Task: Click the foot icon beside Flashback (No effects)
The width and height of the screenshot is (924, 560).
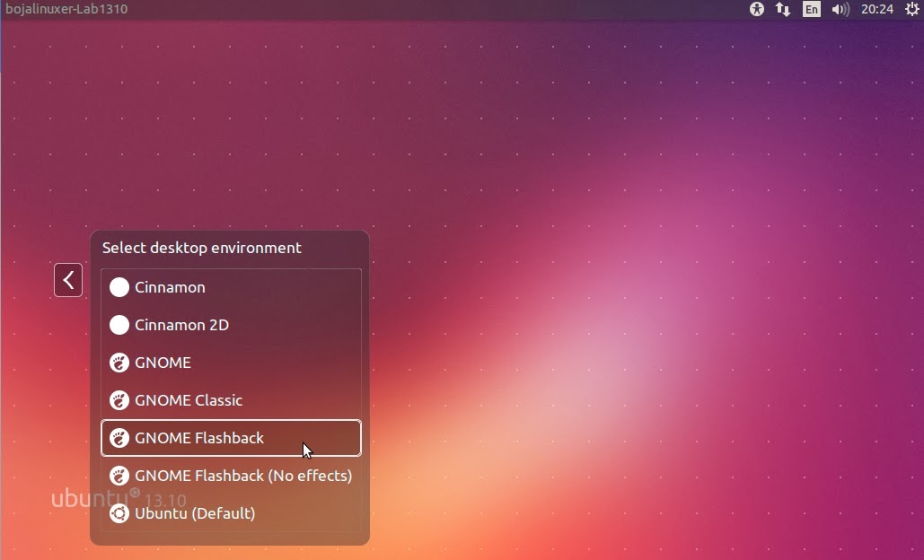Action: [119, 476]
